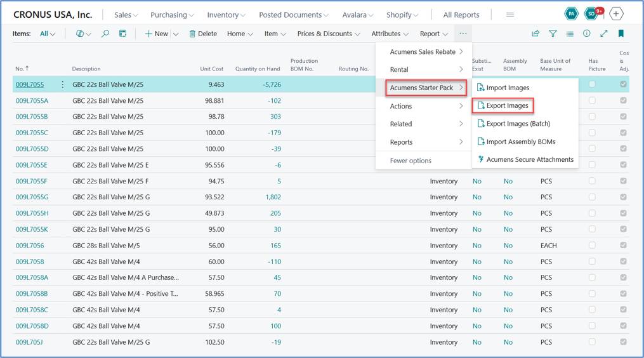
Task: Open the Actions submenu
Action: [x=424, y=106]
